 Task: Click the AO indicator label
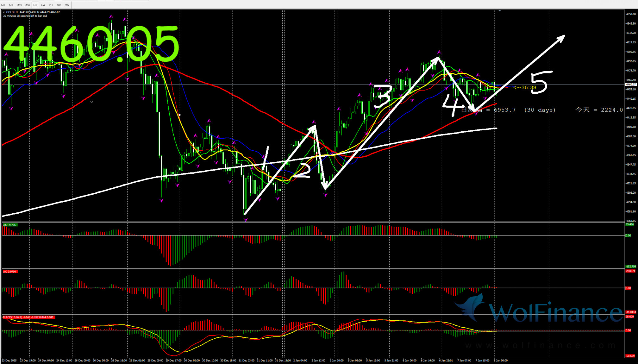(9, 225)
